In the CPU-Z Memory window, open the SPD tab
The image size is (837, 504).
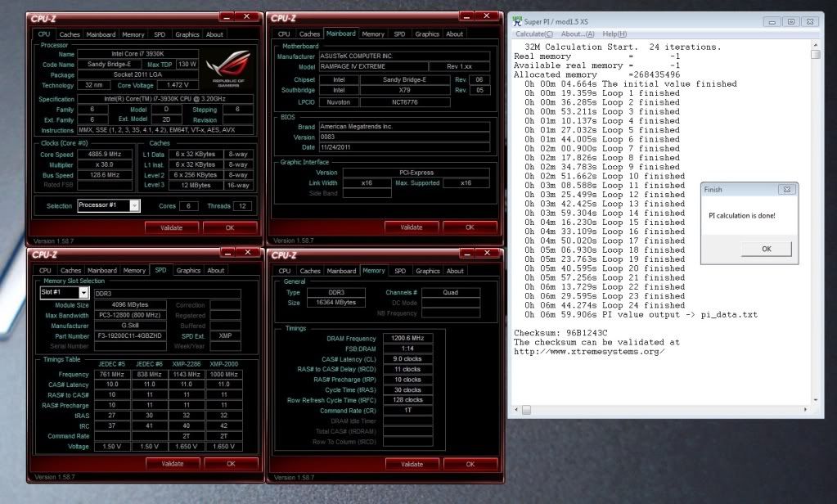pyautogui.click(x=400, y=271)
